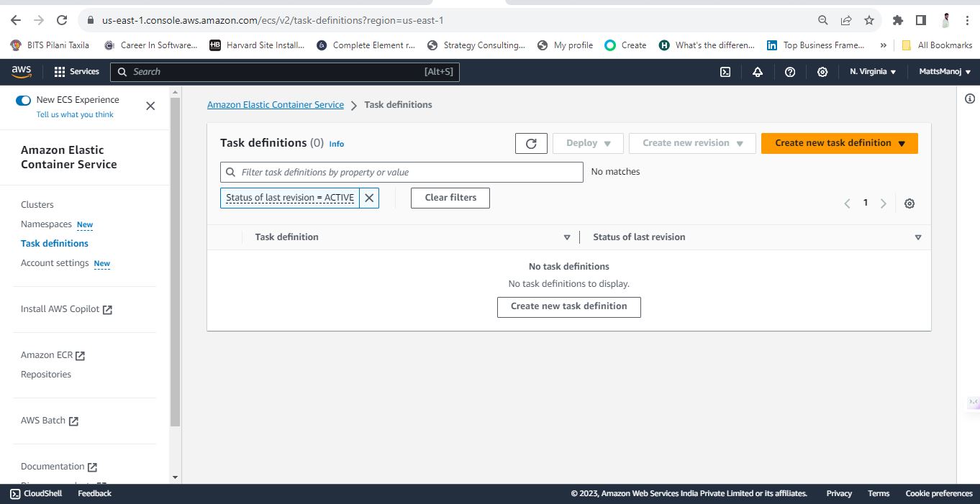Open the N. Virginia region selector

pos(873,72)
